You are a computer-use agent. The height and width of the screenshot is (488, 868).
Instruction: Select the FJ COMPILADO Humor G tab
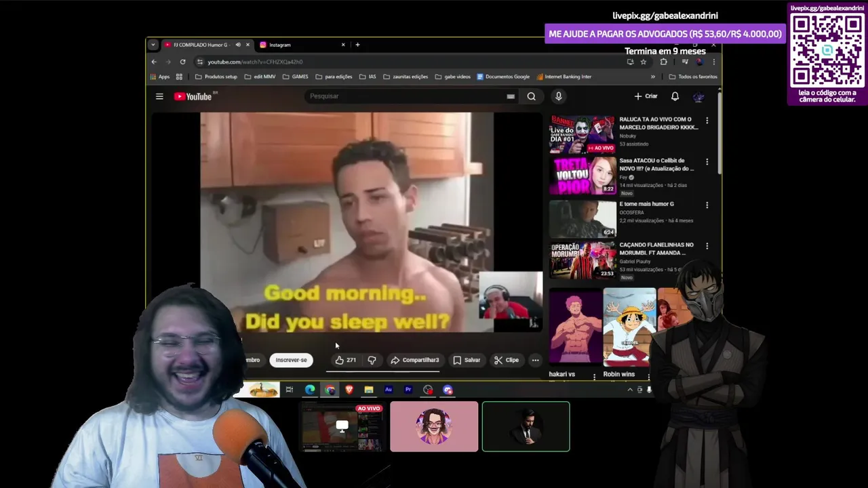[208, 45]
